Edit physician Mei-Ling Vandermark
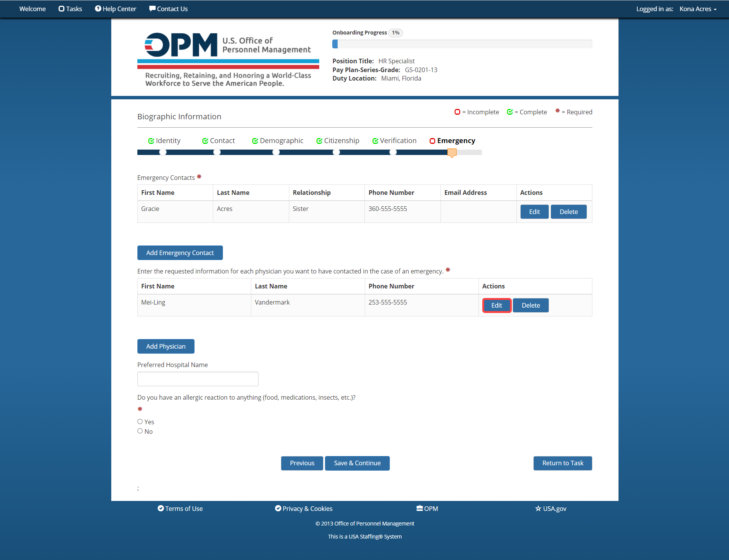Image resolution: width=729 pixels, height=560 pixels. tap(496, 305)
